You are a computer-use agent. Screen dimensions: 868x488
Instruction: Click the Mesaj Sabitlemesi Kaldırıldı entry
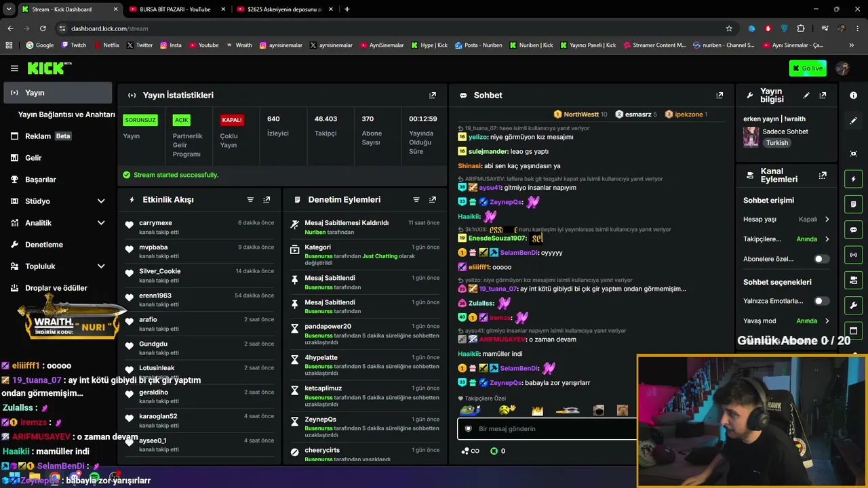click(365, 227)
